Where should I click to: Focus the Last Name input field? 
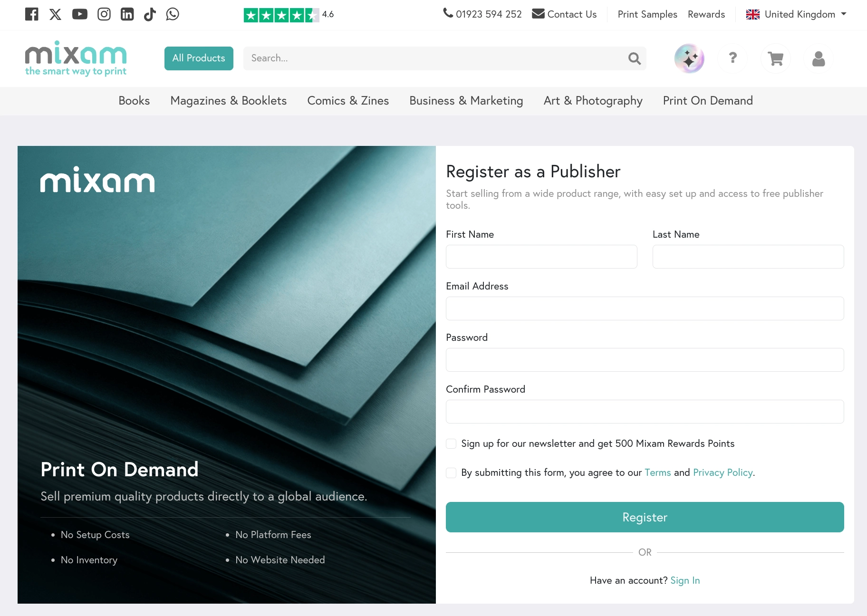[x=748, y=257]
